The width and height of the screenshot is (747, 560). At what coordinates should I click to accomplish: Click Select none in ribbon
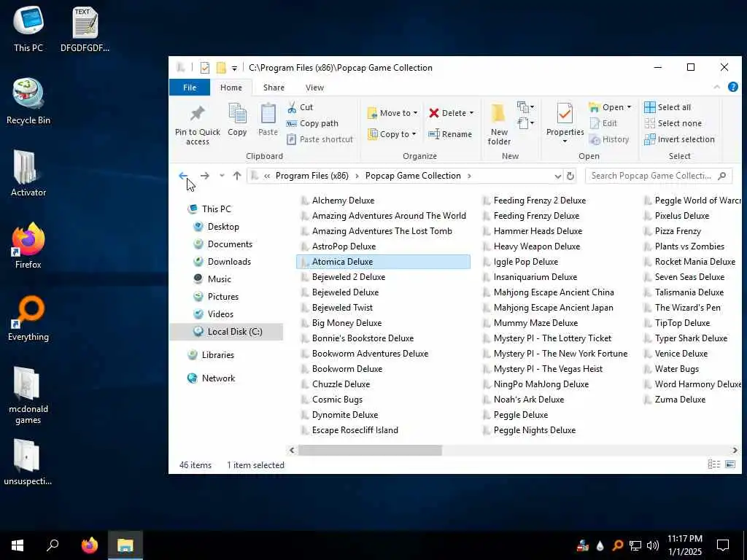673,123
